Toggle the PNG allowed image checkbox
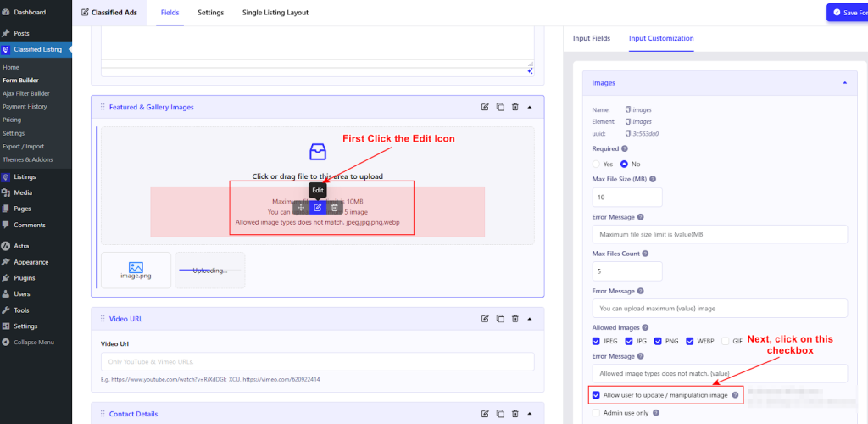The width and height of the screenshot is (868, 424). point(658,341)
